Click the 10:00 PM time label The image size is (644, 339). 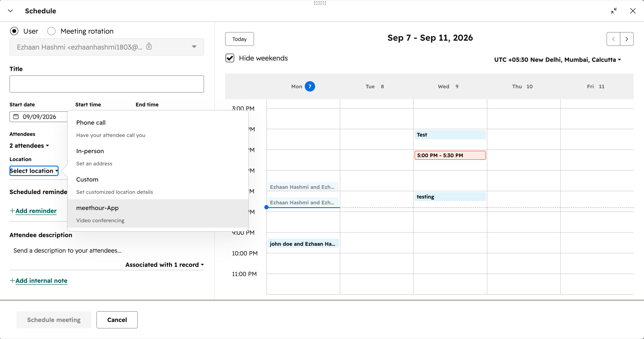click(245, 253)
